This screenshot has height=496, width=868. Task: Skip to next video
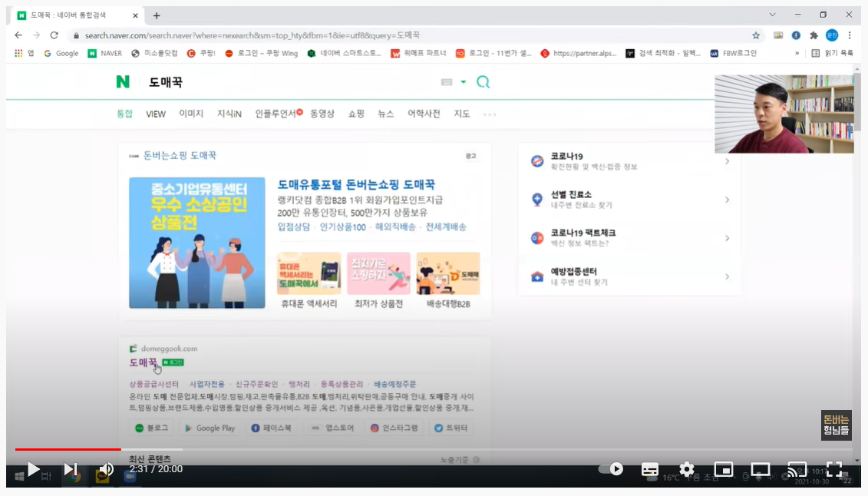71,469
